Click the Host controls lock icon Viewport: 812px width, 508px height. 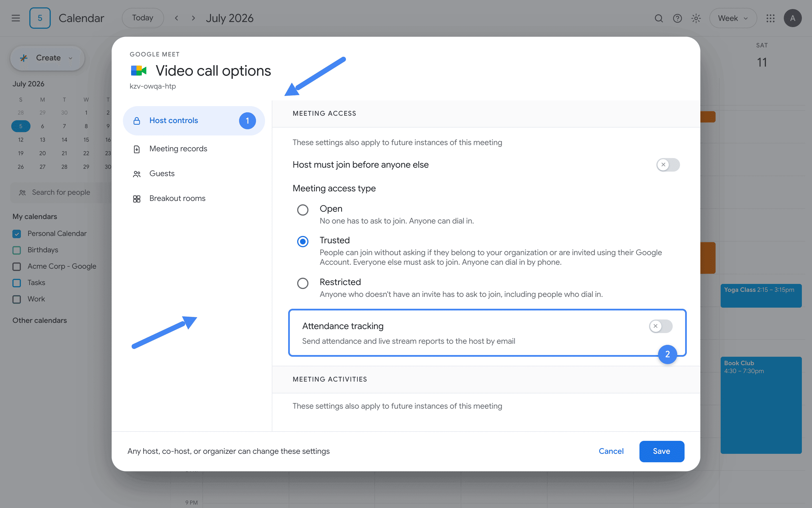point(136,121)
